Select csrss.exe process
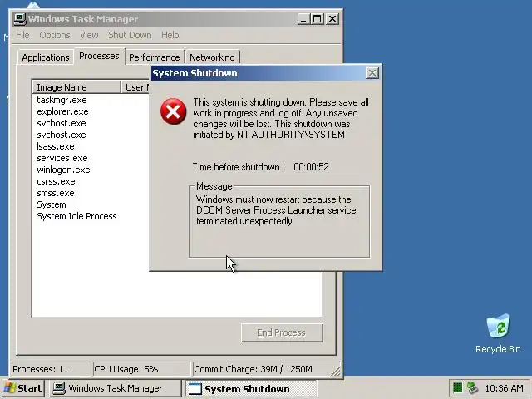 coord(56,181)
